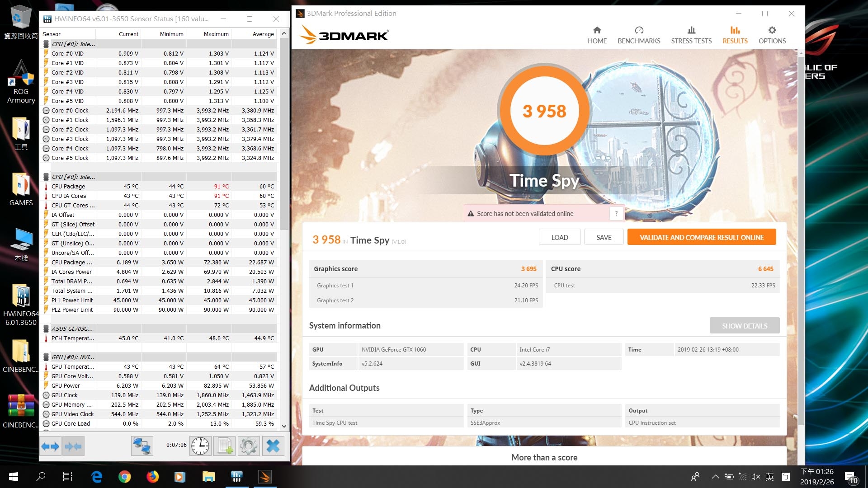Open the 工具 folder on desktop

[x=21, y=134]
